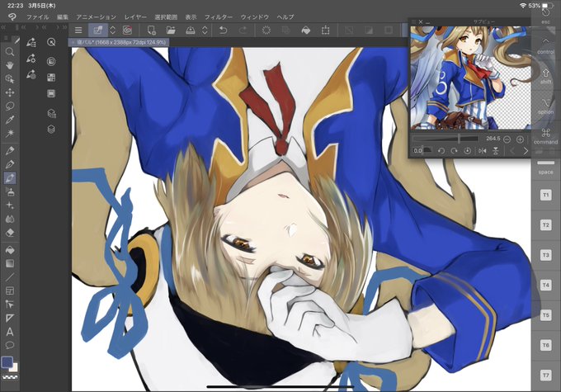
Task: Select the Pencil tool
Action: (10, 164)
